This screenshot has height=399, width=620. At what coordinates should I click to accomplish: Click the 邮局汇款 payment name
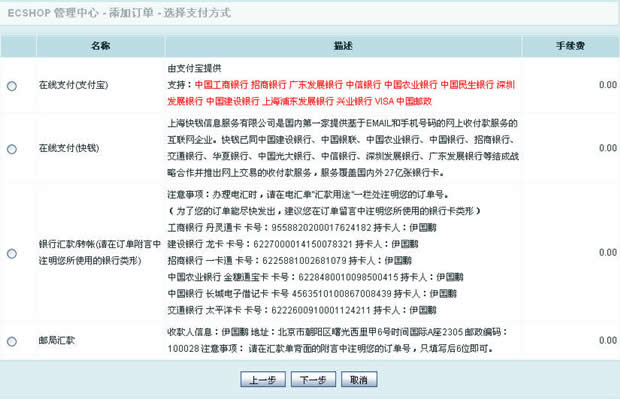point(57,340)
